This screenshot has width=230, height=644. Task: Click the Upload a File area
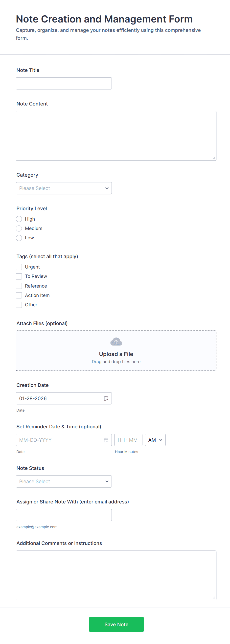click(116, 354)
